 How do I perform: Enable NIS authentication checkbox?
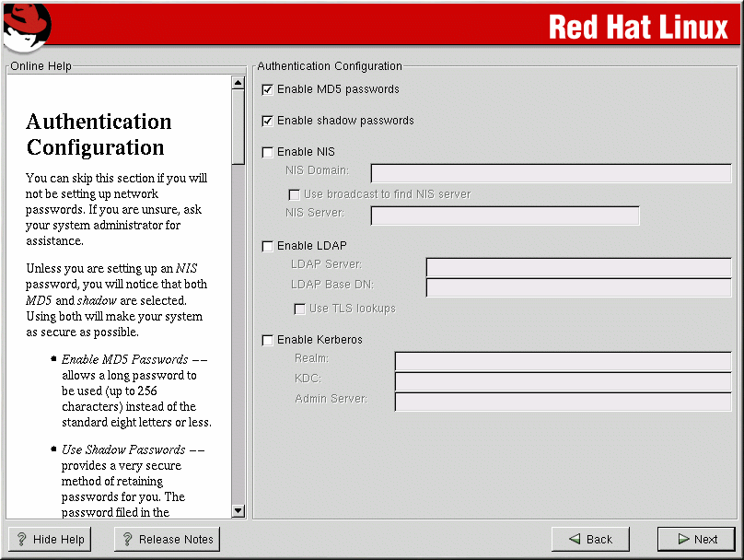point(268,152)
